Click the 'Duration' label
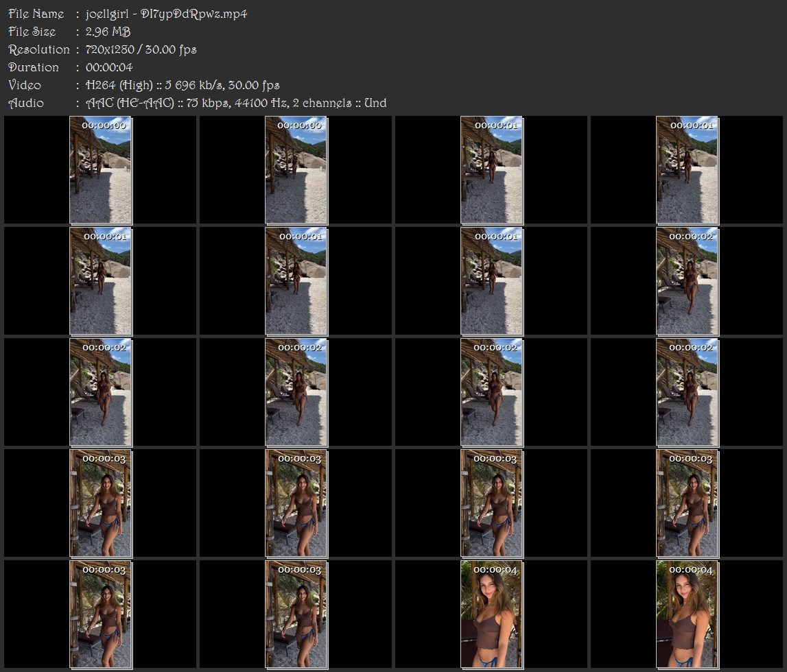The width and height of the screenshot is (787, 672). [34, 67]
